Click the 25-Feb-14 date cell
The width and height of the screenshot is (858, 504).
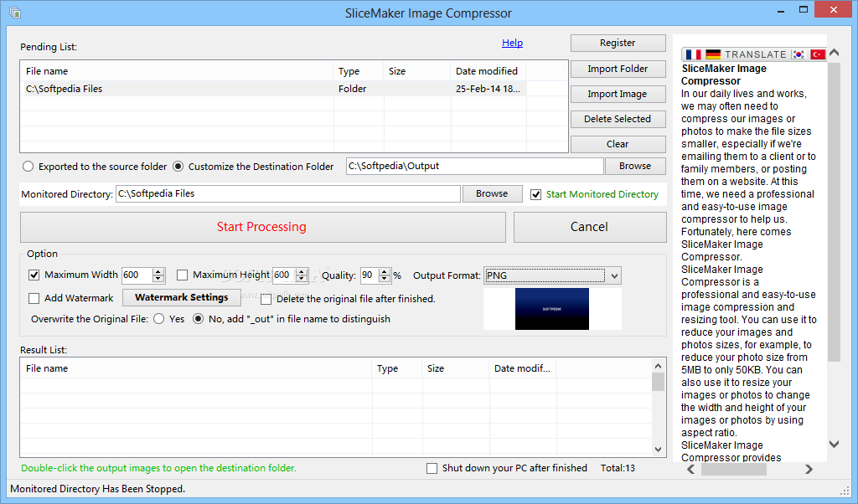[488, 89]
